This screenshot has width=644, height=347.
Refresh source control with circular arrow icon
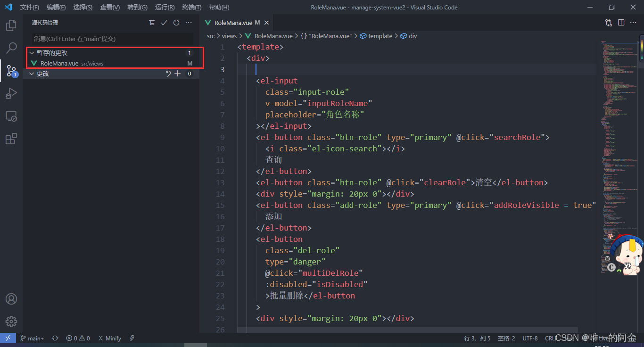(176, 23)
